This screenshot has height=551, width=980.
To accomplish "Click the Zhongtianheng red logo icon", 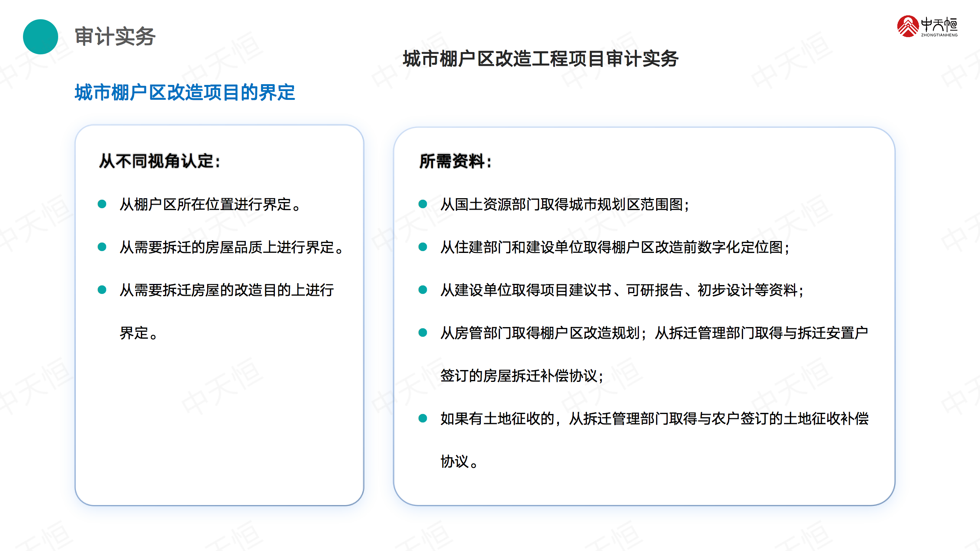I will coord(908,26).
